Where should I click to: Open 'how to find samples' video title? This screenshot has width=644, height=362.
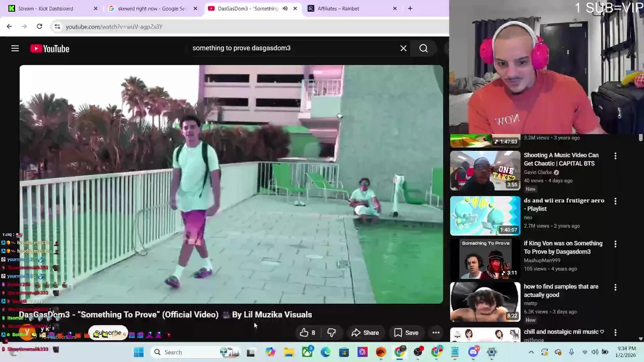[x=561, y=291]
